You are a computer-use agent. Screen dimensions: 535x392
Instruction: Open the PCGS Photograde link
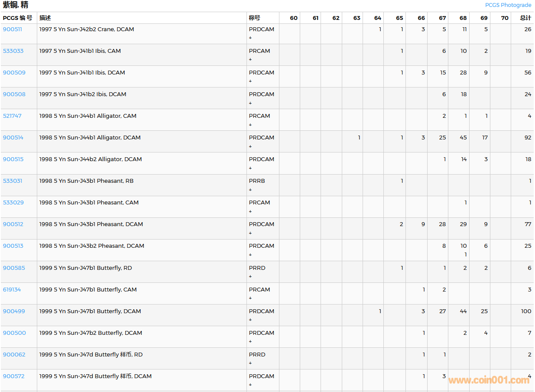508,5
